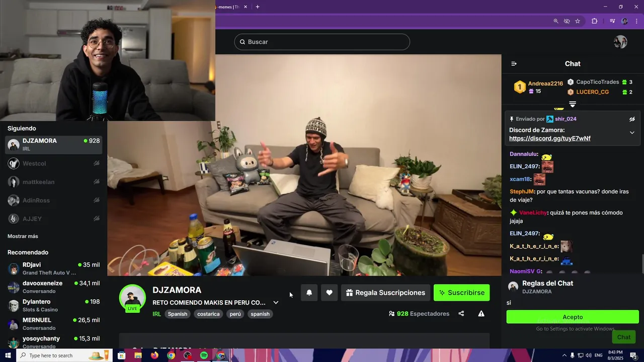The width and height of the screenshot is (644, 362).
Task: Click LUCERO_CG in the gifters leaderboard
Action: [x=592, y=92]
